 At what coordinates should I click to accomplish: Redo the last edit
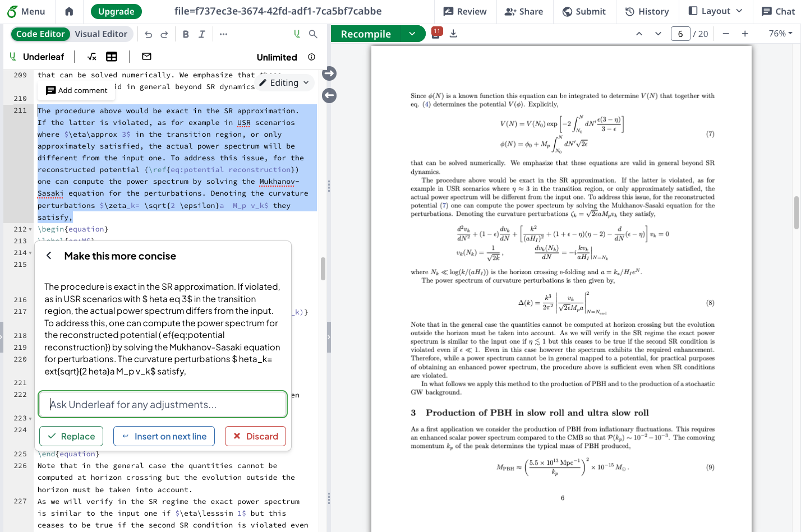click(x=164, y=34)
